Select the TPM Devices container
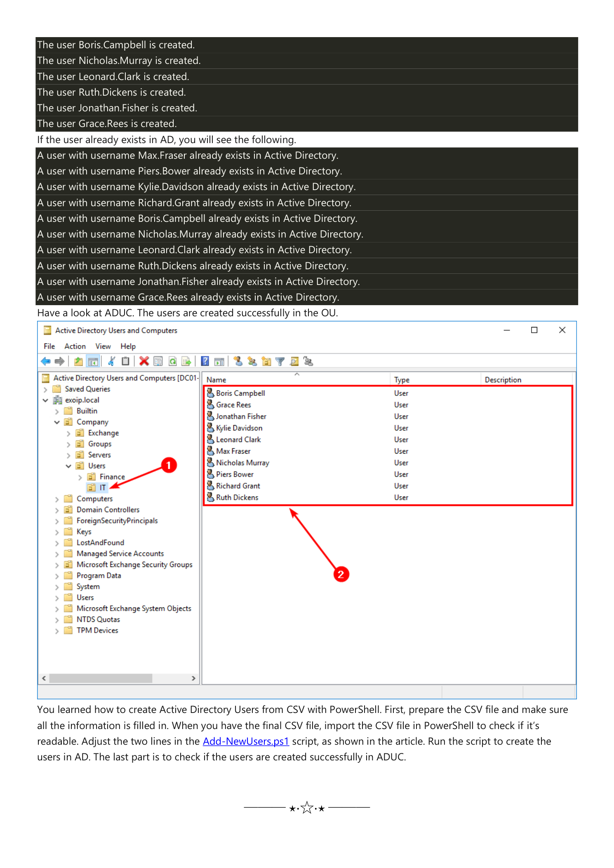614x868 pixels. [97, 630]
